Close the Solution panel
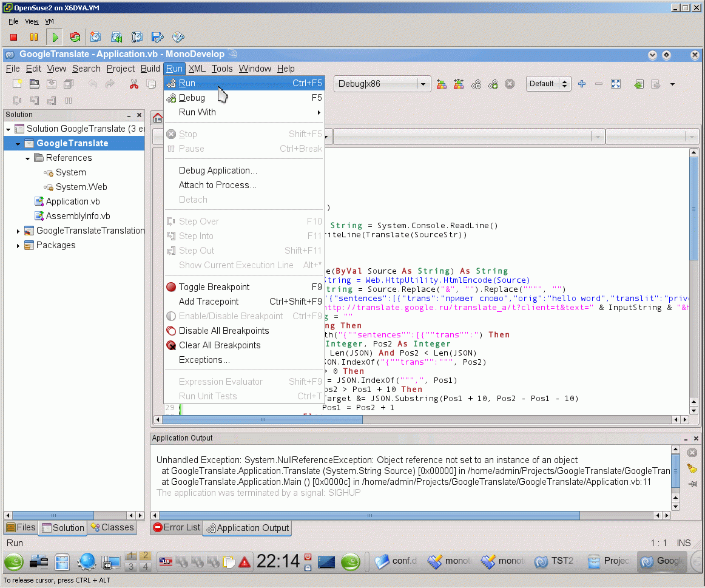 click(x=140, y=115)
